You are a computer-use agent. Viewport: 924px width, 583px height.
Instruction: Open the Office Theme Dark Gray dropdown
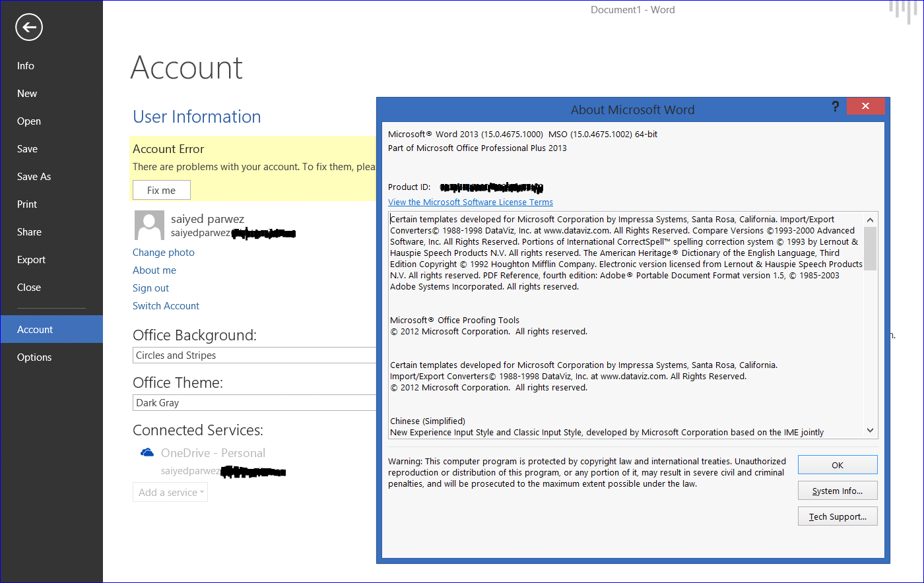pos(254,402)
